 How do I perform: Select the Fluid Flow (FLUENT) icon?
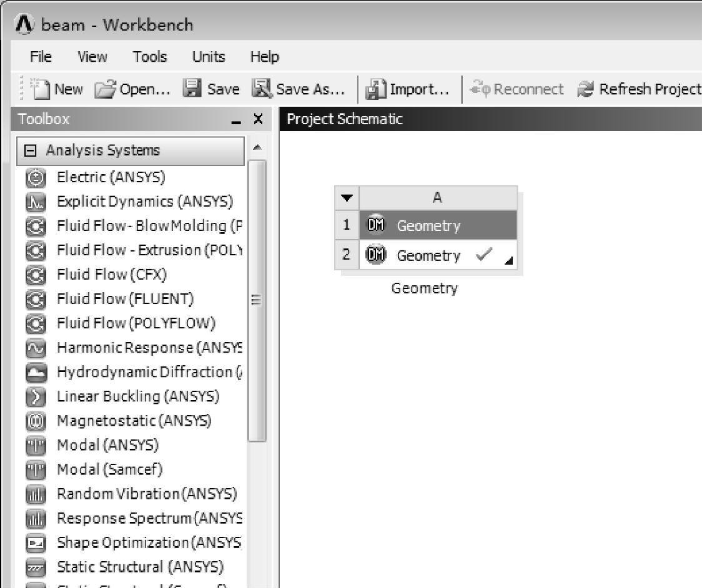click(36, 299)
